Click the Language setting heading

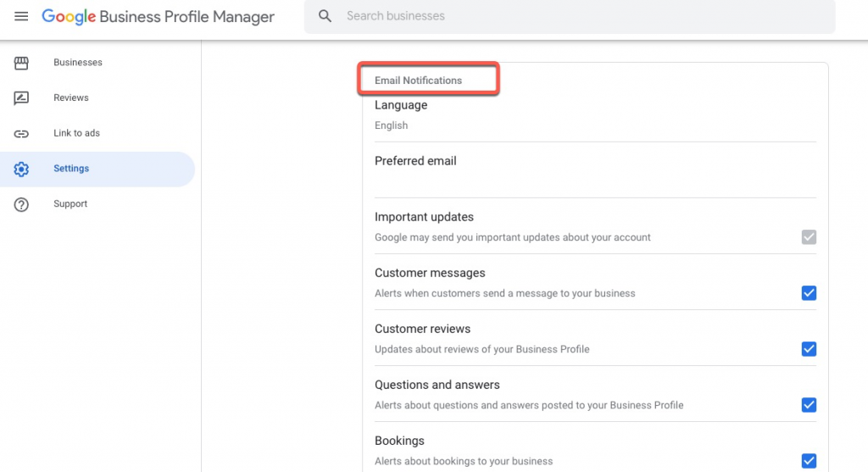click(x=401, y=105)
